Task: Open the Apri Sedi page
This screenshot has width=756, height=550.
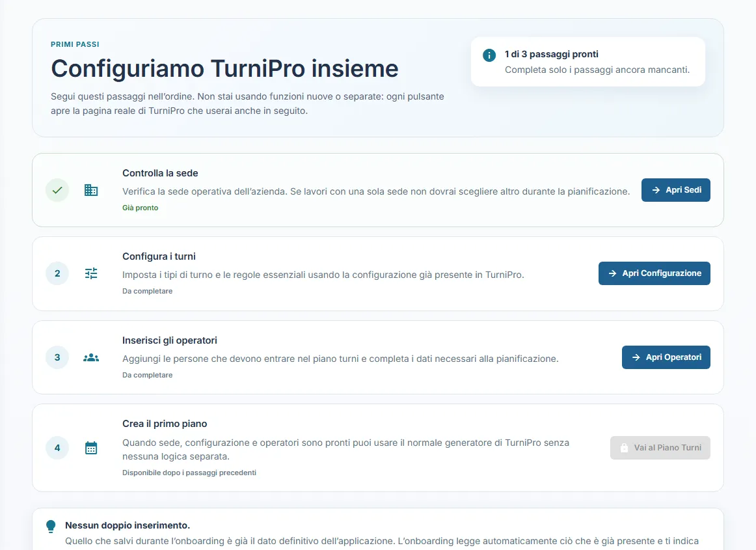Action: tap(675, 190)
